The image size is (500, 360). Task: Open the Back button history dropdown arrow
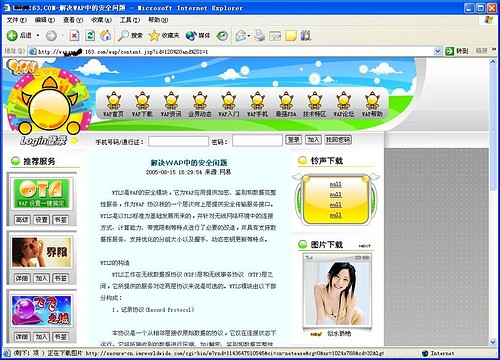38,36
